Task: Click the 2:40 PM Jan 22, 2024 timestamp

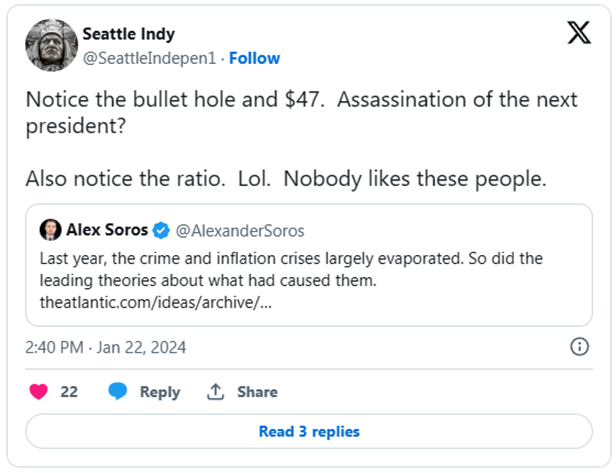Action: click(106, 347)
